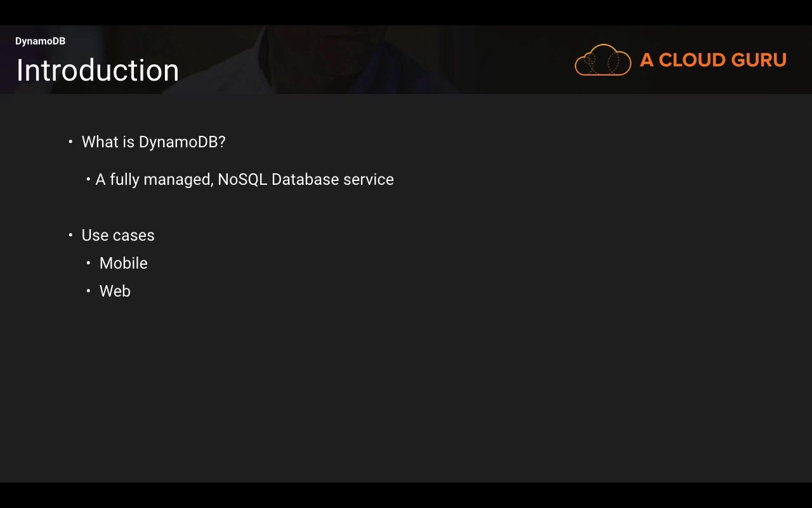Click the bullet dot before Web
The height and width of the screenshot is (508, 812).
[88, 291]
